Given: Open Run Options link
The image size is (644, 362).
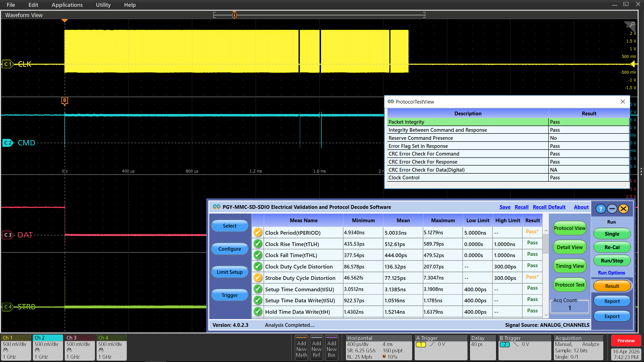Looking at the screenshot, I should pyautogui.click(x=611, y=273).
